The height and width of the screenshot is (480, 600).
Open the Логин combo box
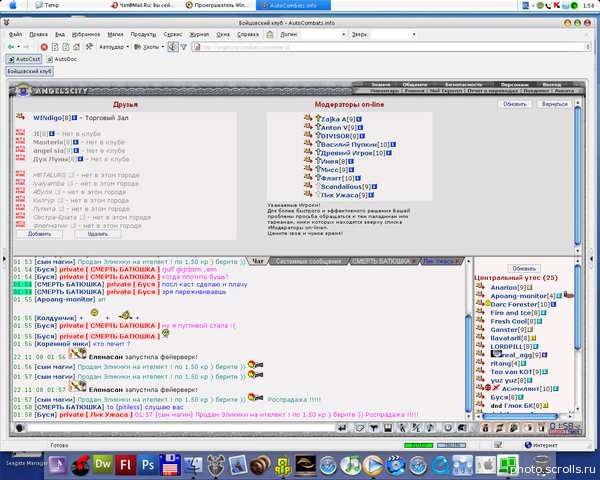323,34
